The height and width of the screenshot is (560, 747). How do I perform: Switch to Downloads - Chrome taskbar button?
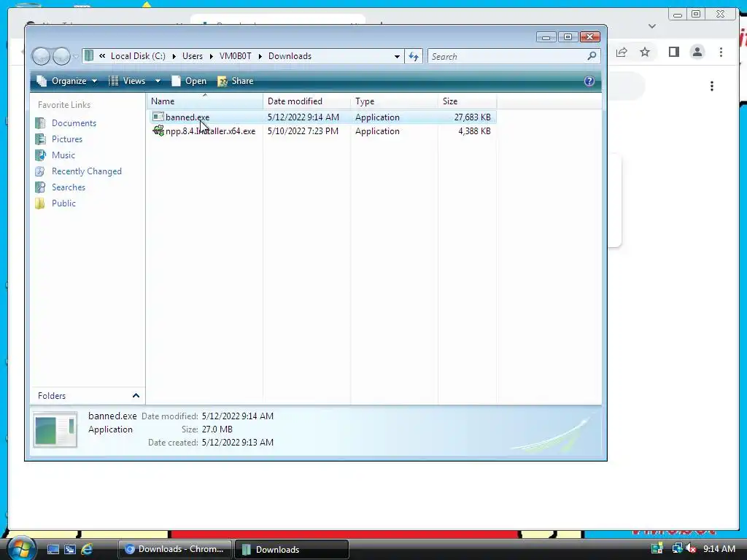point(174,549)
